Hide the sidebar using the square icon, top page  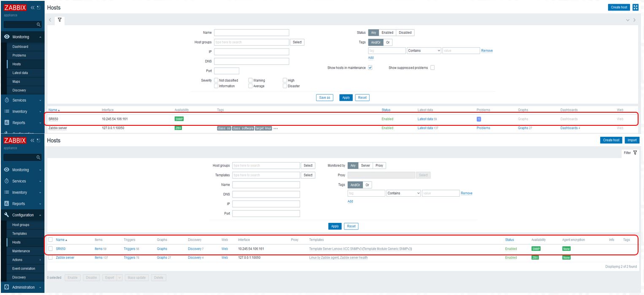click(x=39, y=8)
